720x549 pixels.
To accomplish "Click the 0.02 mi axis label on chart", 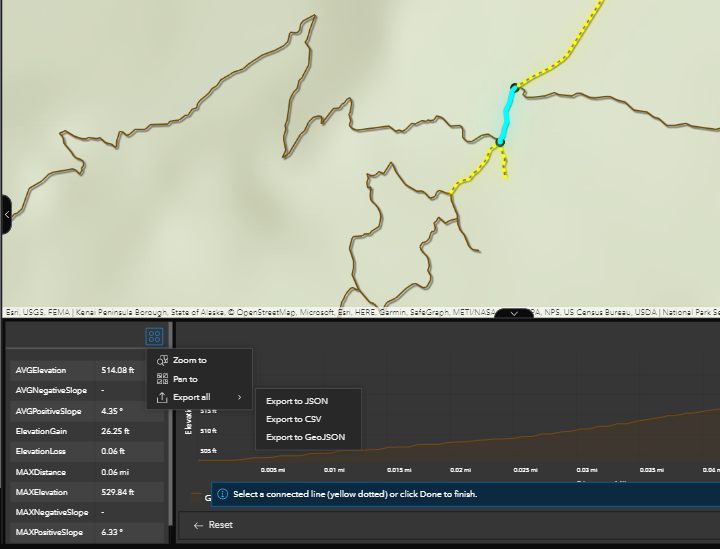I will (461, 470).
